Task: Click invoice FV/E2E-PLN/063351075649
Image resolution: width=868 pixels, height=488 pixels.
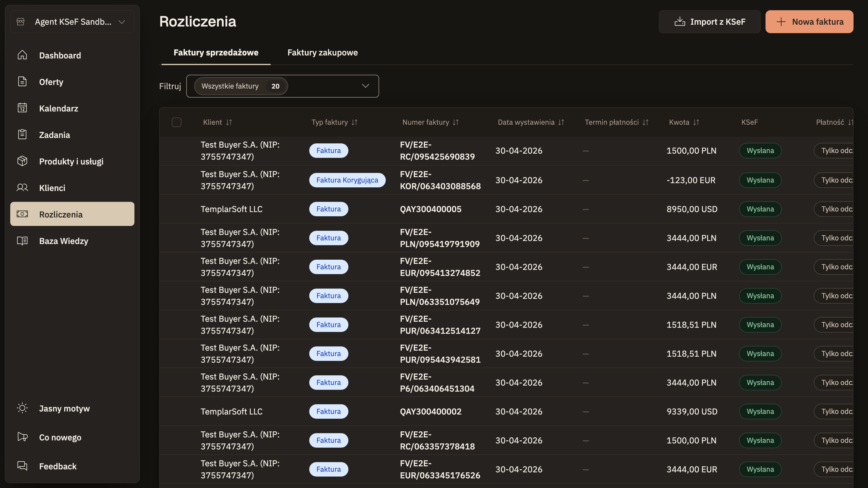Action: (440, 296)
